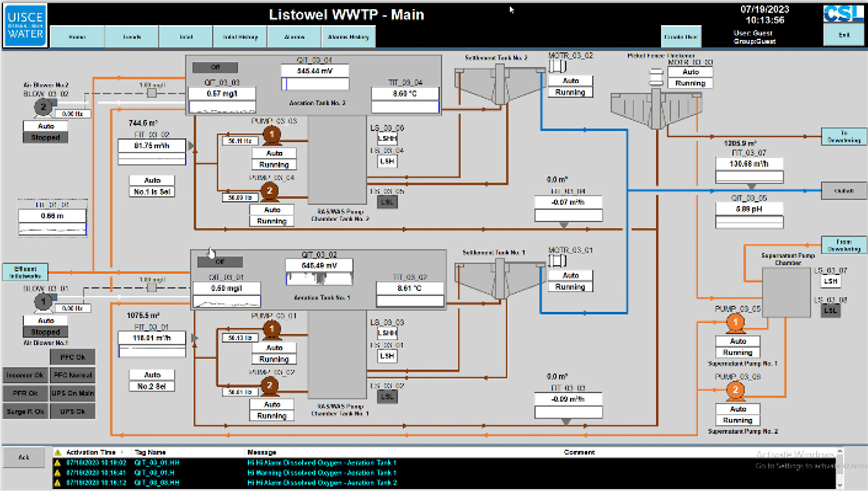Select pump 2 icon PUMP_03_04
868x491 pixels.
click(270, 191)
